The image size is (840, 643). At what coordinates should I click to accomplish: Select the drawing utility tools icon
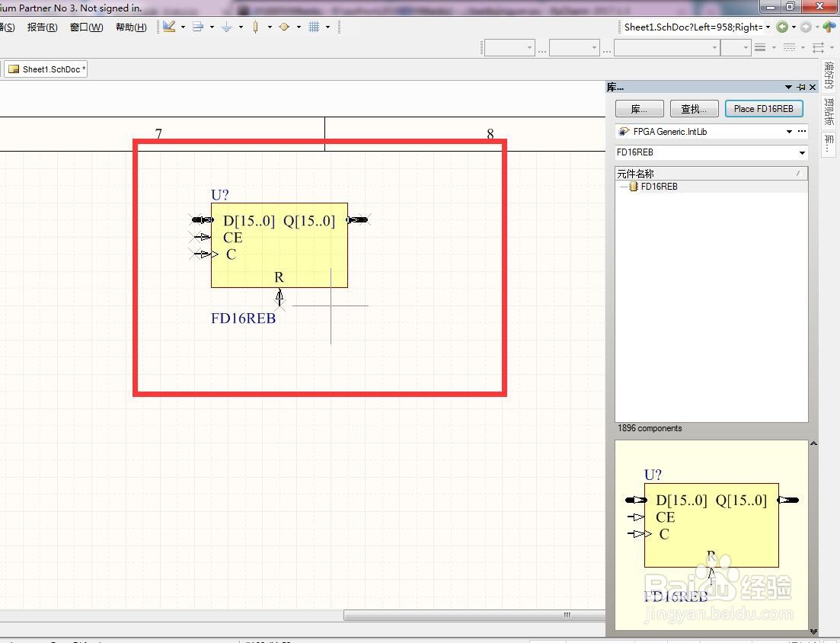(x=169, y=26)
